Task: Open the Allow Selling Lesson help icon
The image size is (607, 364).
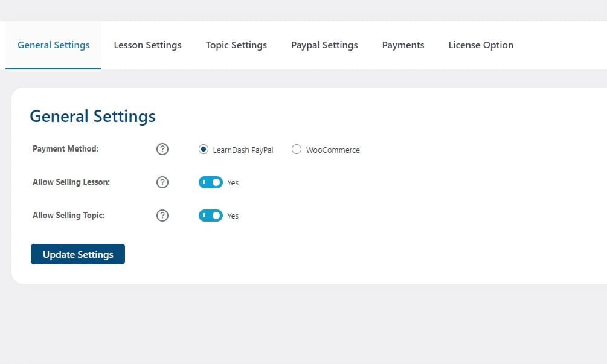Action: pos(162,182)
